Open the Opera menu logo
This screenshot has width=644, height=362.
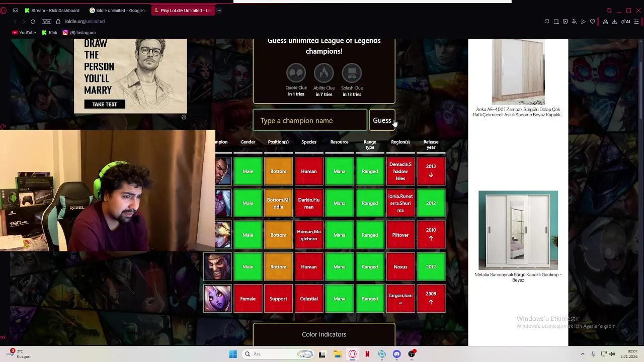(x=5, y=10)
